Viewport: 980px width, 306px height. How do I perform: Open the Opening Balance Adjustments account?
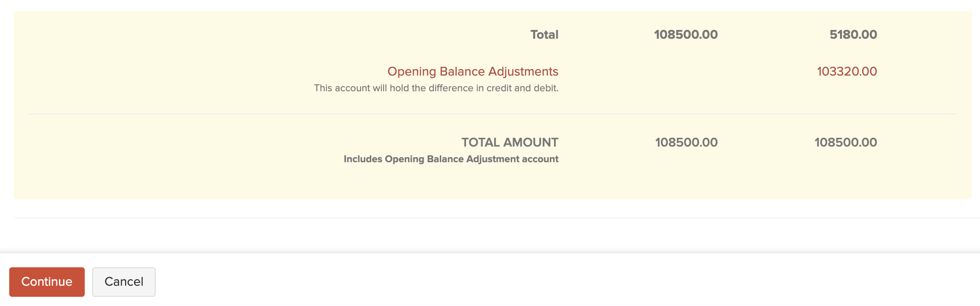(x=473, y=72)
